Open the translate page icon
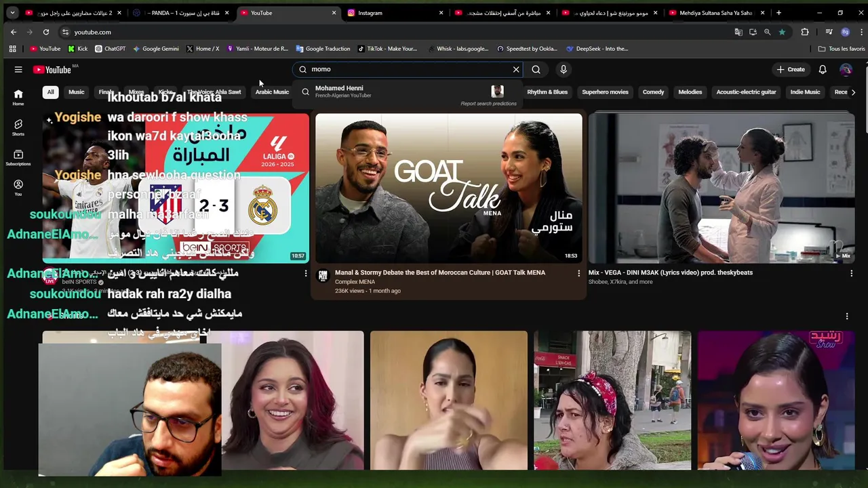 point(738,32)
